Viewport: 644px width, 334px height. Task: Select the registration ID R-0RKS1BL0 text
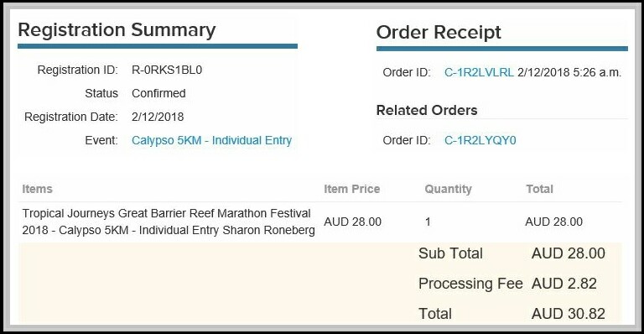[167, 70]
